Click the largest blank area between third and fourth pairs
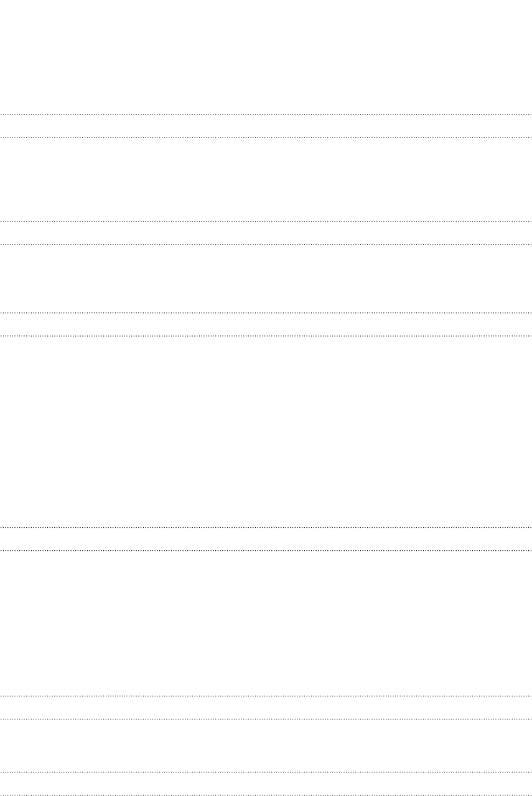 [x=266, y=431]
